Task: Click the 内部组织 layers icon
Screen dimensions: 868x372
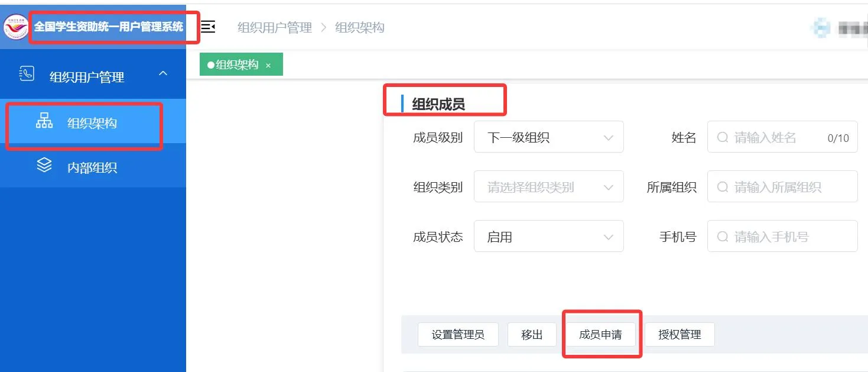Action: (x=44, y=166)
